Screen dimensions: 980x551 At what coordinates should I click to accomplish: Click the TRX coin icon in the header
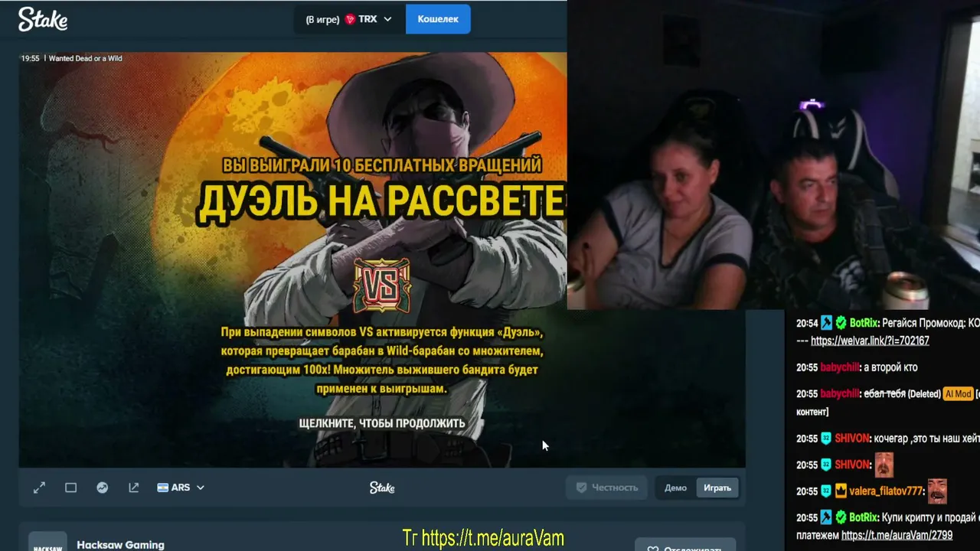point(351,19)
